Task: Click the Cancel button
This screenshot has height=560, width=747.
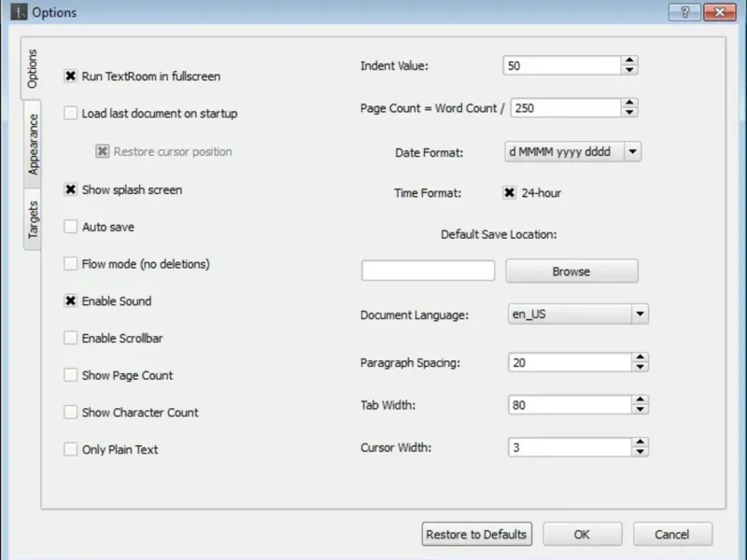Action: click(x=672, y=534)
